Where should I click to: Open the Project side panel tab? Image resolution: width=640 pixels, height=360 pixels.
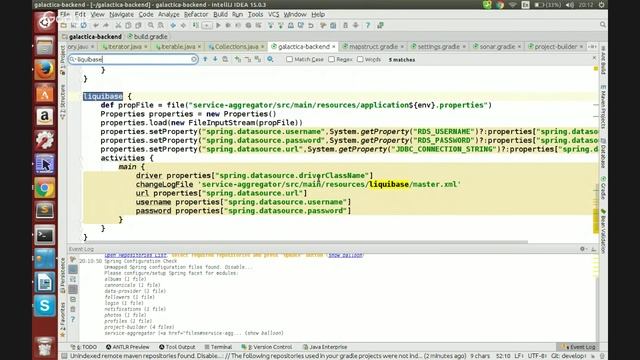(62, 60)
